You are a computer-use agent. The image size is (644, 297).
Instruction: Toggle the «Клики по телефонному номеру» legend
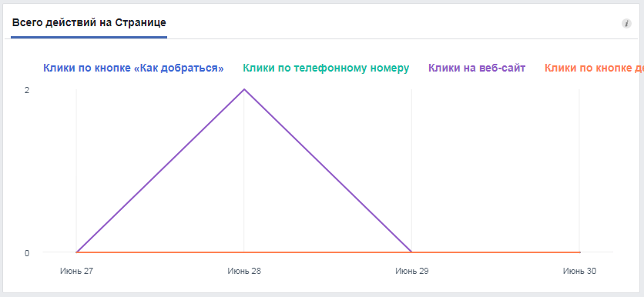(326, 68)
